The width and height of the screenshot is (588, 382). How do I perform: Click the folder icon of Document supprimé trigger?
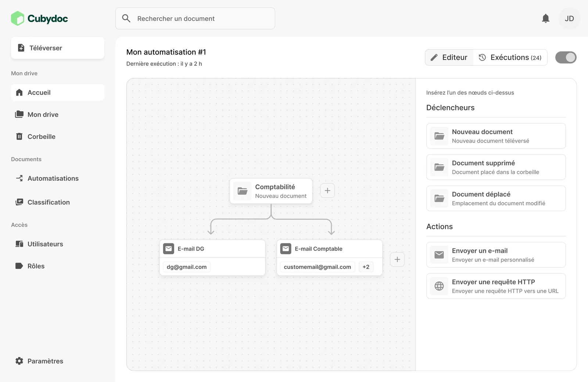pos(439,167)
